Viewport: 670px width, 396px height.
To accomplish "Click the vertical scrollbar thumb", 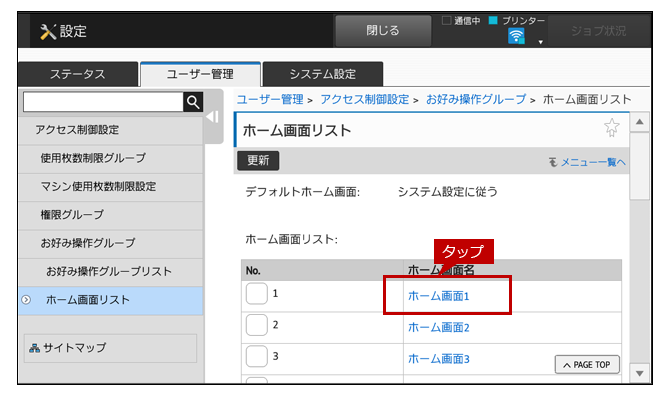I will (640, 166).
